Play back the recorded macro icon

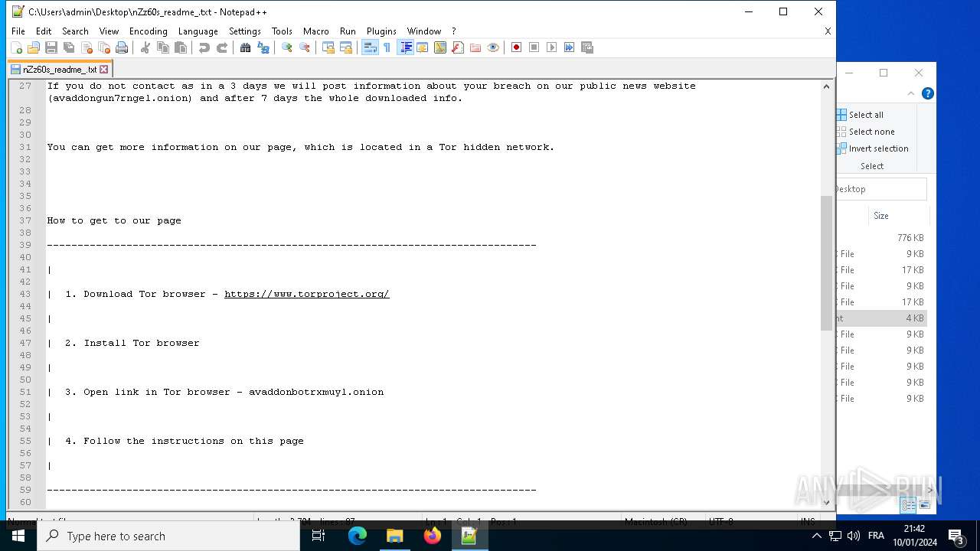point(552,47)
